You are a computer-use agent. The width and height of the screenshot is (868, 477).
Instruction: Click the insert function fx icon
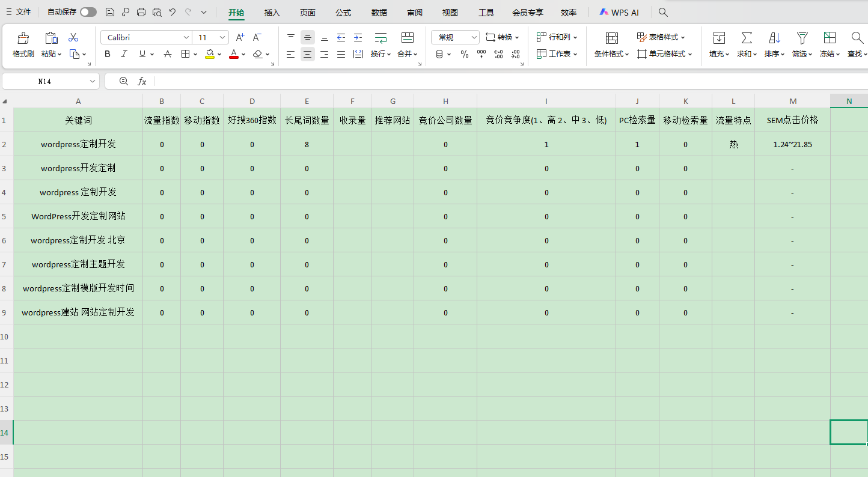tap(142, 81)
